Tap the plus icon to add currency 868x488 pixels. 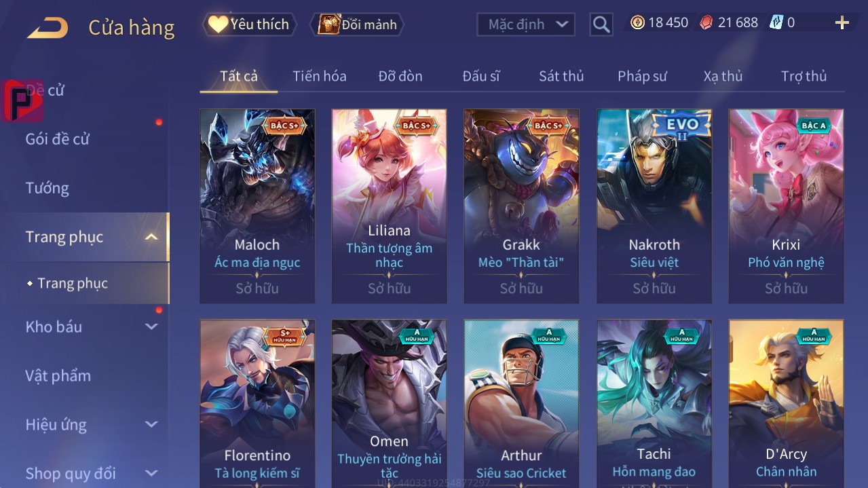click(842, 23)
